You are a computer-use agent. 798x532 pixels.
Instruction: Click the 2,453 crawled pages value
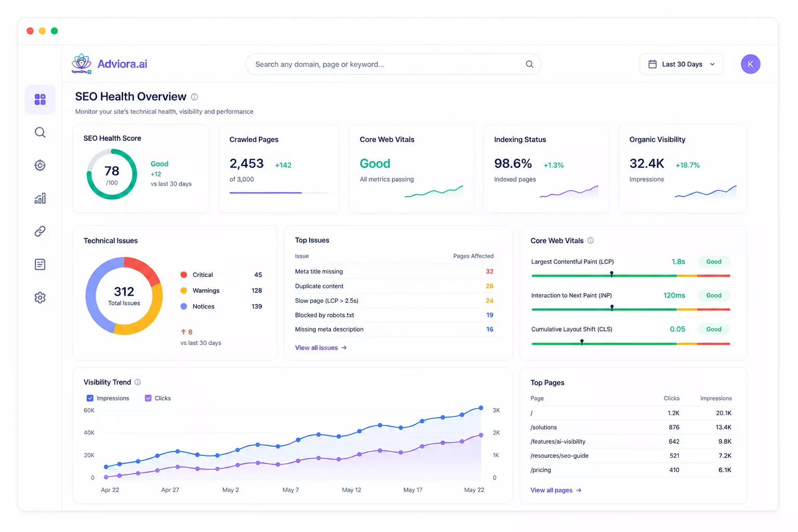coord(247,164)
